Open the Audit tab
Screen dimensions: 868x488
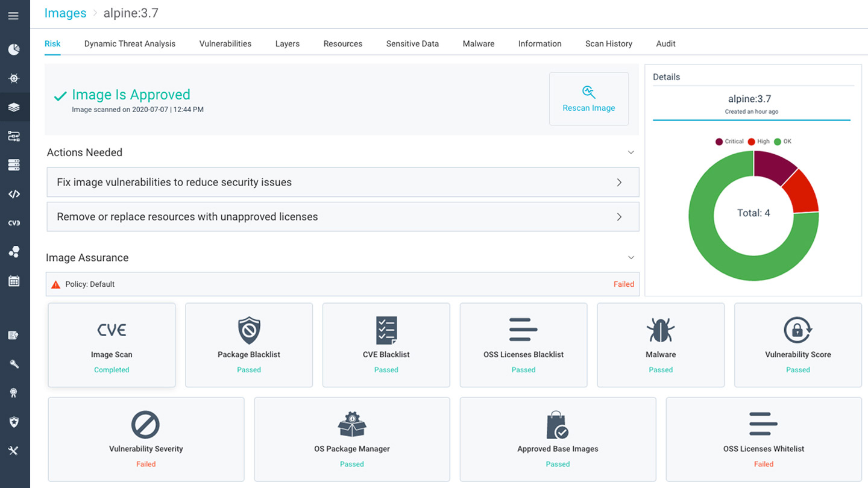tap(665, 43)
